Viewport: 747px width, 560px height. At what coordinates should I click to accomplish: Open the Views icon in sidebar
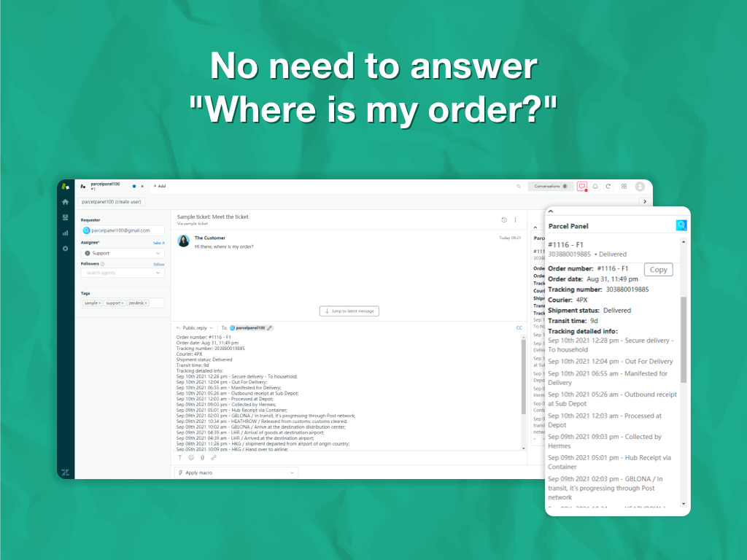coord(65,217)
